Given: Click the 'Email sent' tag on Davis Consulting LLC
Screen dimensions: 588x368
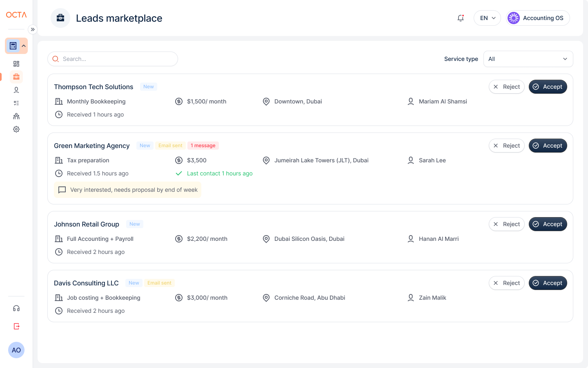Looking at the screenshot, I should pos(159,283).
